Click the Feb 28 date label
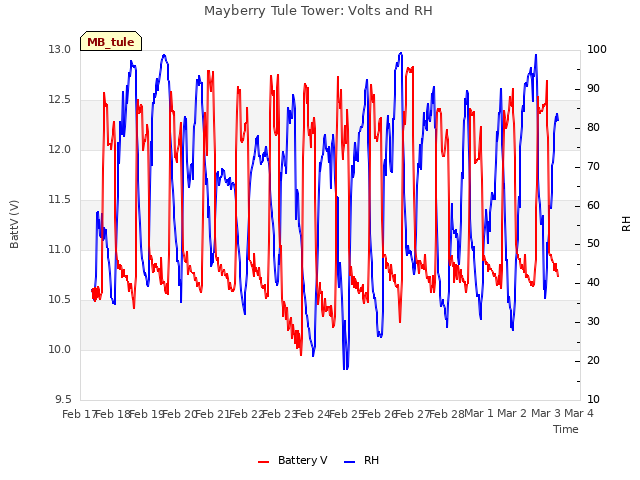Image resolution: width=640 pixels, height=480 pixels. tap(447, 414)
